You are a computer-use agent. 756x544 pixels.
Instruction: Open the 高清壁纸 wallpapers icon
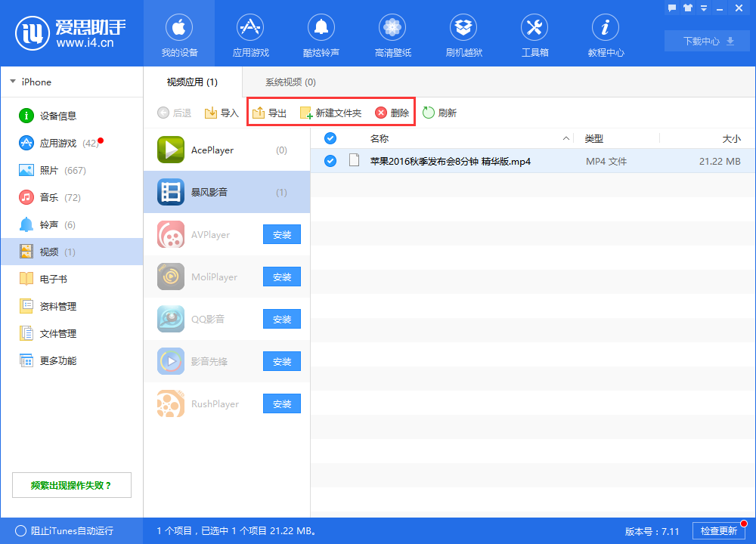392,27
